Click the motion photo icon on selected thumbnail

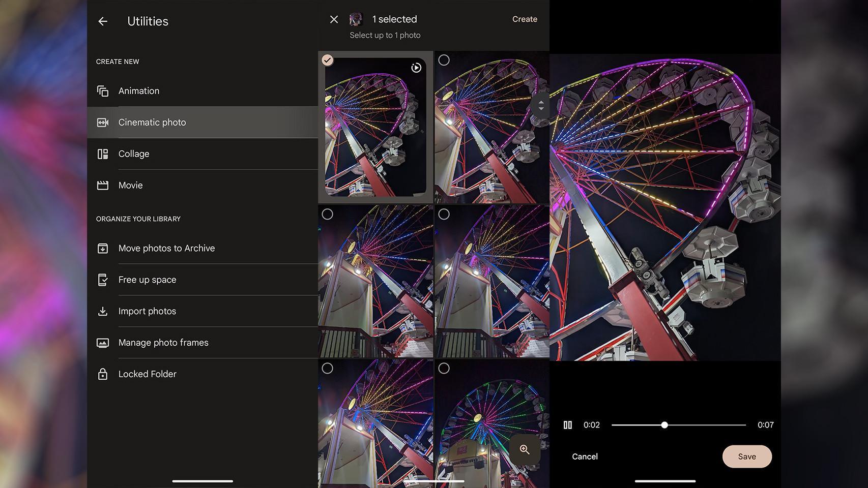click(416, 68)
